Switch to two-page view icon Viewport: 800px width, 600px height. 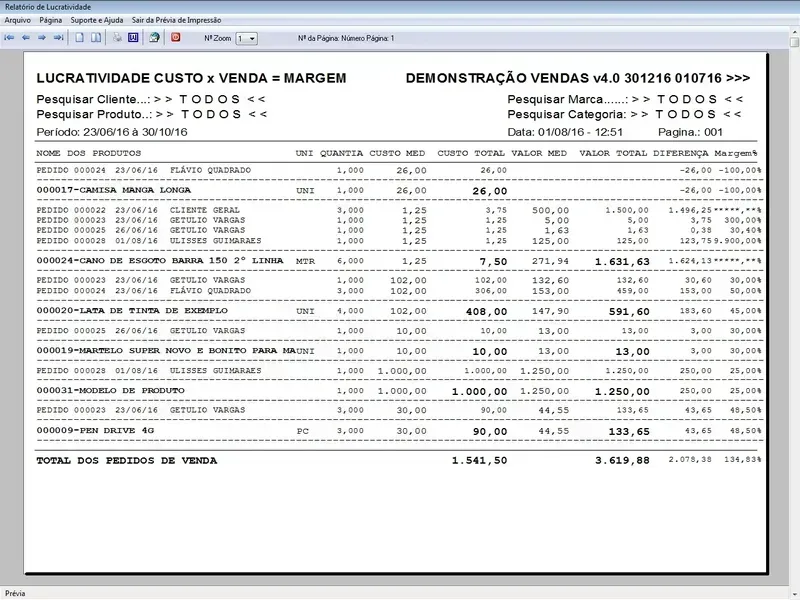pyautogui.click(x=96, y=38)
